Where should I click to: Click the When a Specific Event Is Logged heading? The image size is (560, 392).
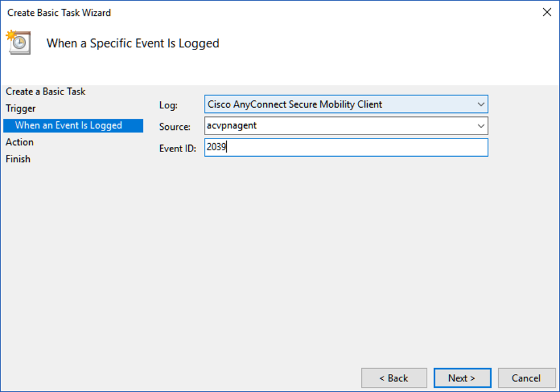click(x=133, y=43)
